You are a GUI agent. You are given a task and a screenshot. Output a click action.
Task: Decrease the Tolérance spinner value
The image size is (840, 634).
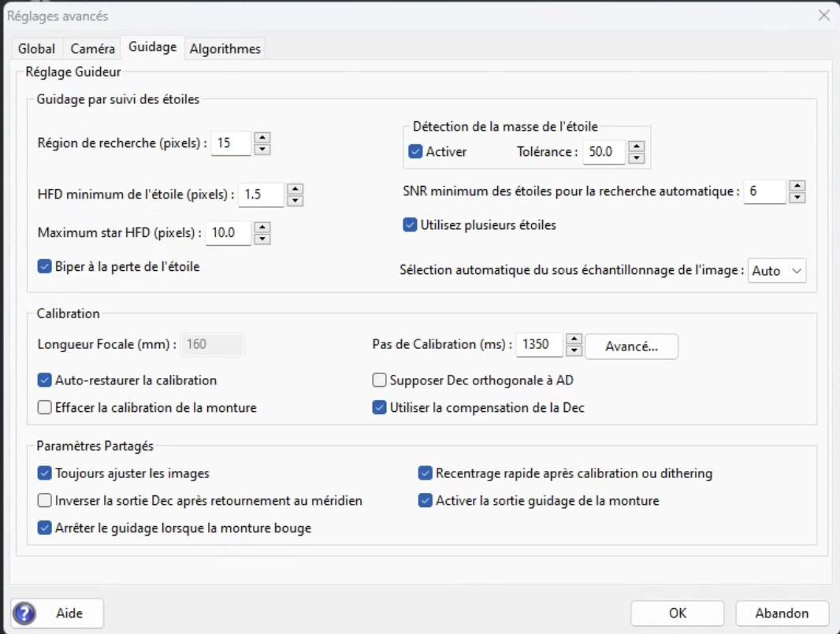[637, 158]
